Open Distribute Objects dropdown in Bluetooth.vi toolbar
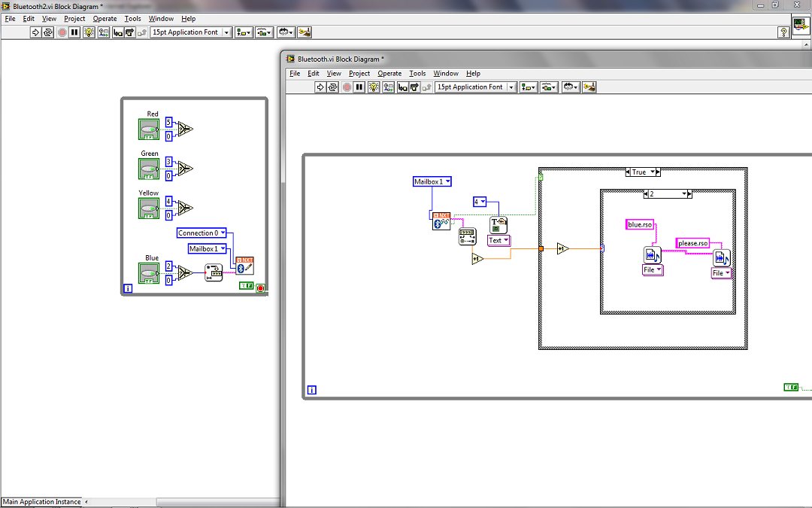The width and height of the screenshot is (812, 508). (x=549, y=87)
